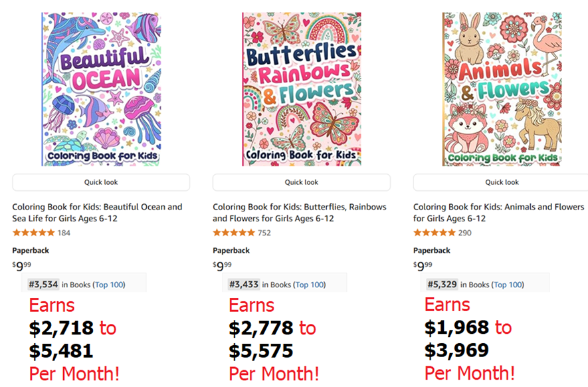This screenshot has width=588, height=387.
Task: Open the Butterflies Rainbows & Flowers book cover
Action: point(301,89)
